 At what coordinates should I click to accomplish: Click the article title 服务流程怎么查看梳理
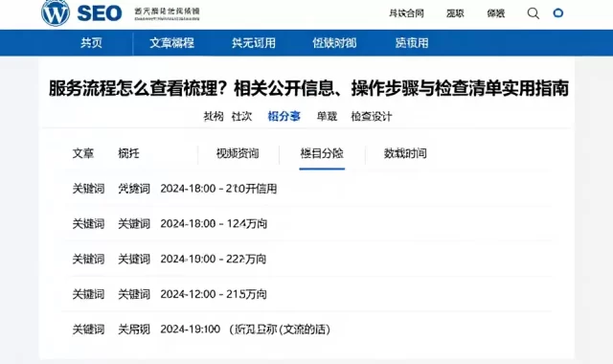[x=308, y=88]
